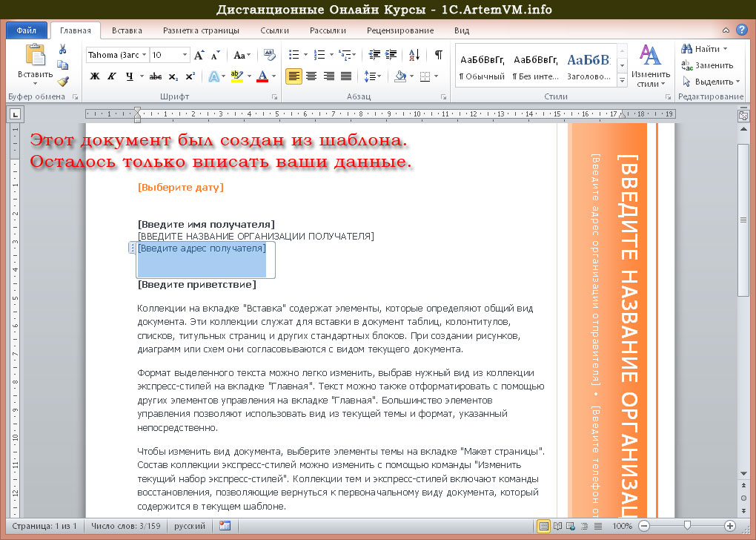
Task: Click the Paste (Вставить) clipboard icon
Action: tap(35, 55)
